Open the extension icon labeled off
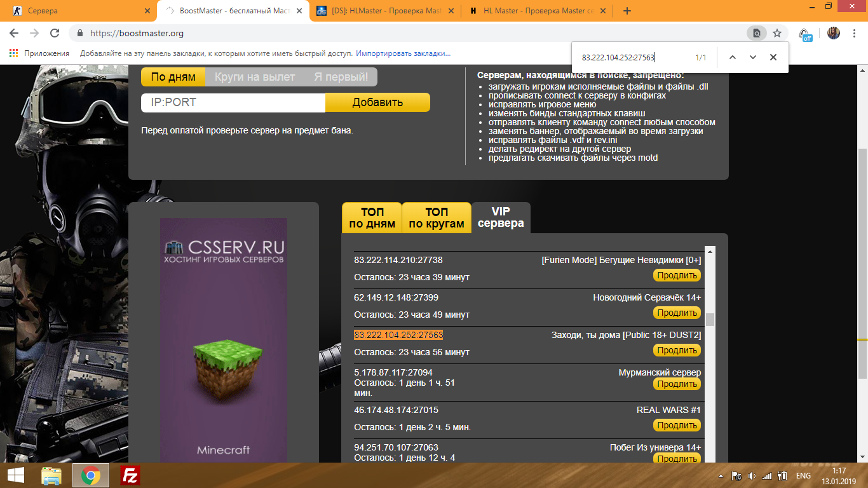The height and width of the screenshot is (488, 868). click(x=805, y=34)
